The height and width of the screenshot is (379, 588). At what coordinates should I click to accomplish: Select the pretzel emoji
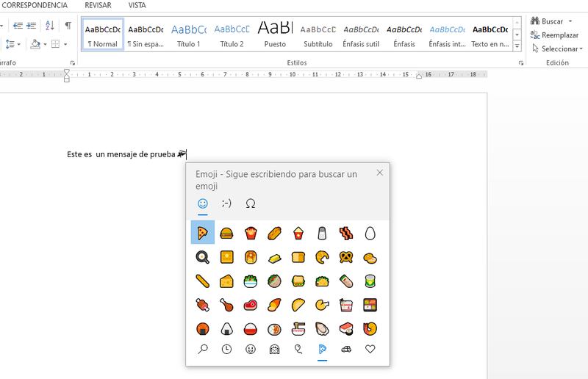tap(346, 257)
